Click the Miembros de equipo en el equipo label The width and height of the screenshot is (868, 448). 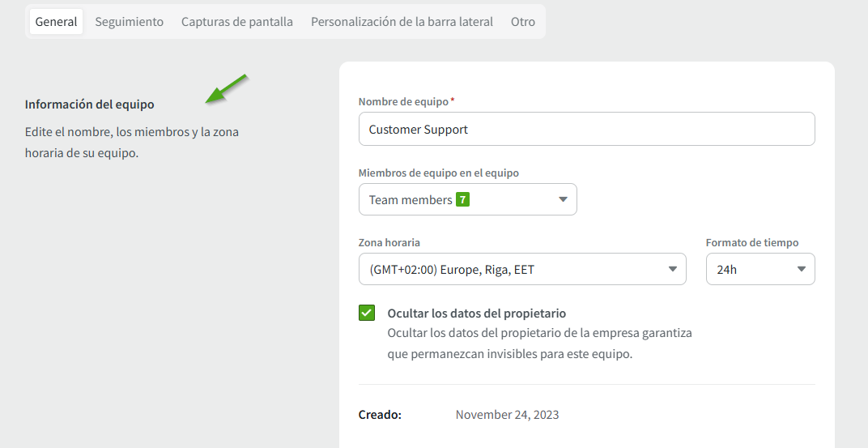[x=438, y=173]
